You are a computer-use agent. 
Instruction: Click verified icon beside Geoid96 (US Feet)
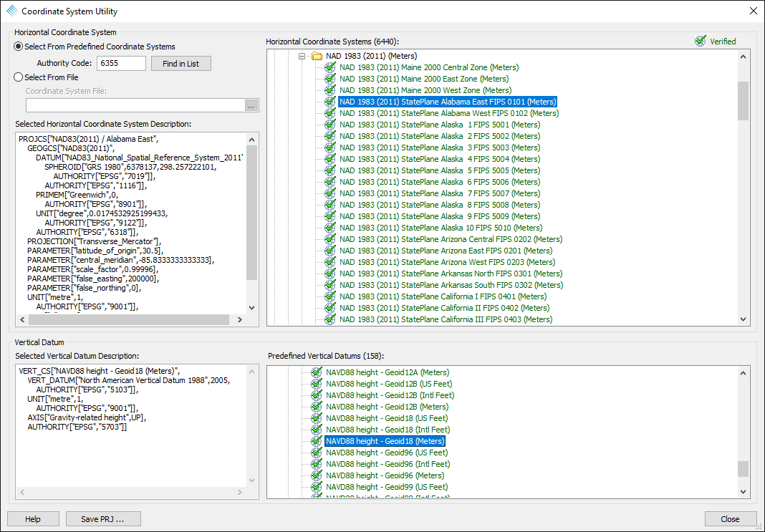click(x=317, y=453)
